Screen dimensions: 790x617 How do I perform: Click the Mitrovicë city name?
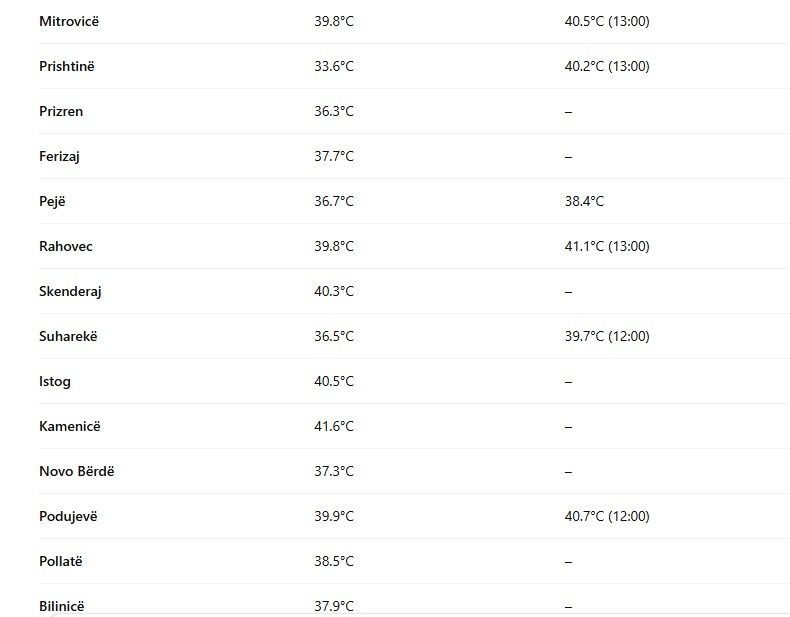click(x=68, y=21)
